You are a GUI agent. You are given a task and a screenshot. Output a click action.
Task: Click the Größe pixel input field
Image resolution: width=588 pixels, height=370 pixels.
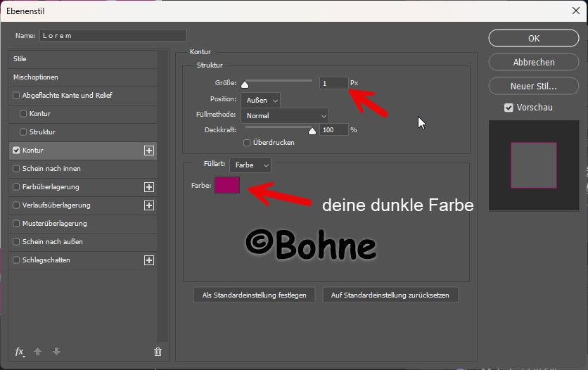click(x=333, y=83)
